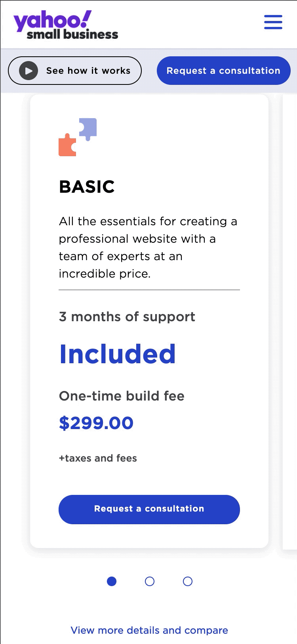This screenshot has height=644, width=297.
Task: Select the third carousel dot
Action: (187, 581)
